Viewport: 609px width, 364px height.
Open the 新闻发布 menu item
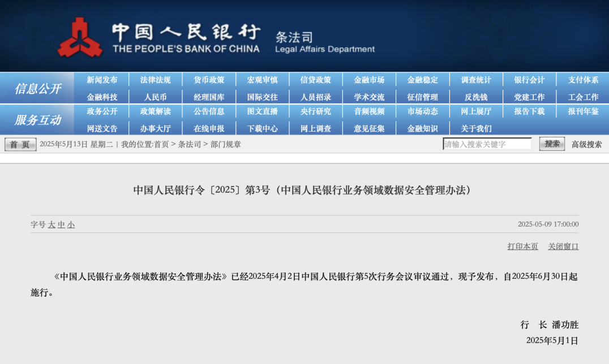click(102, 80)
